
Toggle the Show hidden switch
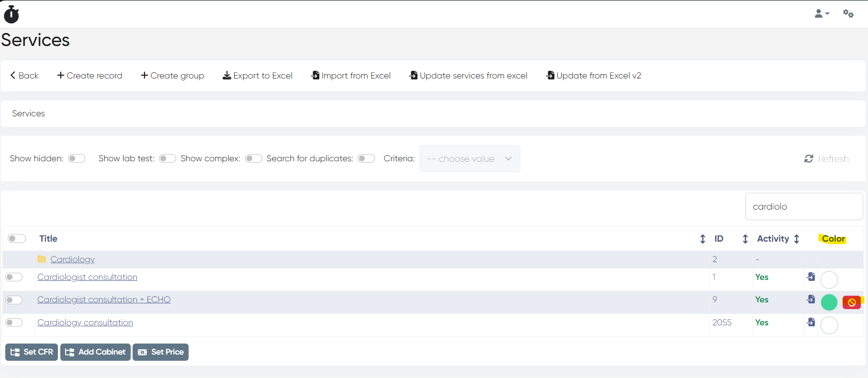pos(77,158)
